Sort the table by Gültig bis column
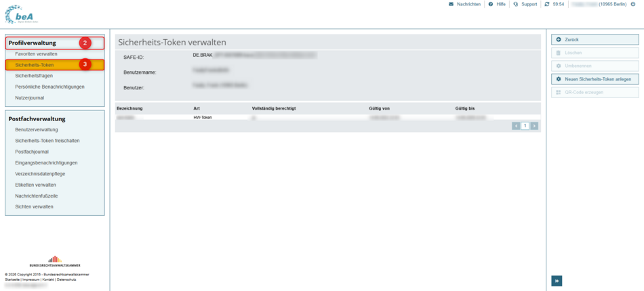644x291 pixels. pos(465,108)
